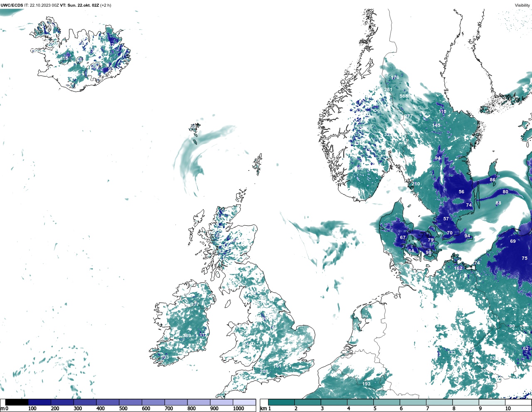Select the '389' value in Ireland
The width and height of the screenshot is (532, 412).
pos(187,336)
